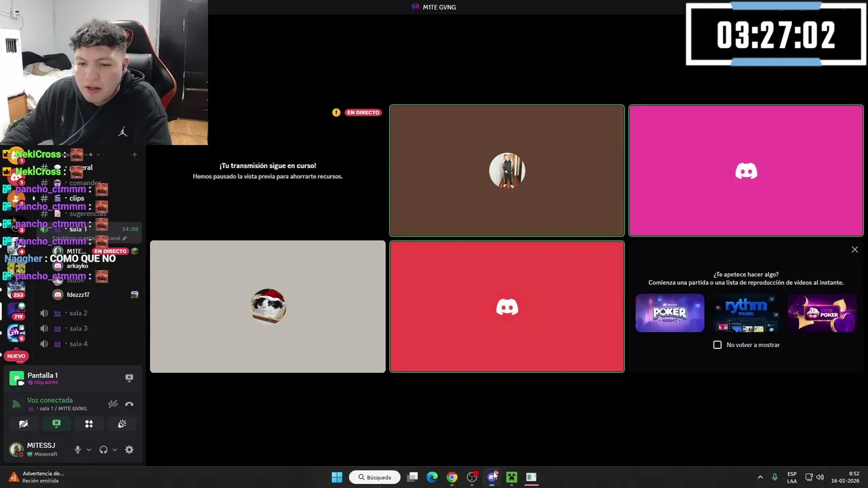Open the 'Advertencia de...' weather widget
Screen dimensions: 868x488
37,477
